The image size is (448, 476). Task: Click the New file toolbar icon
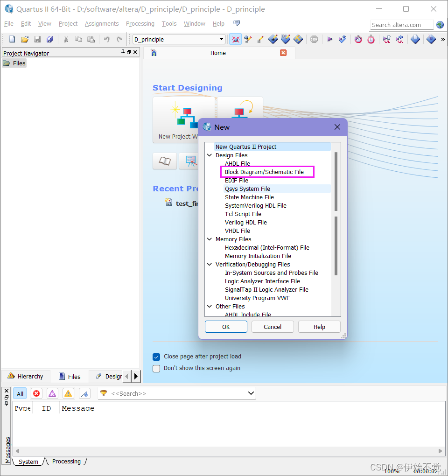[12, 39]
